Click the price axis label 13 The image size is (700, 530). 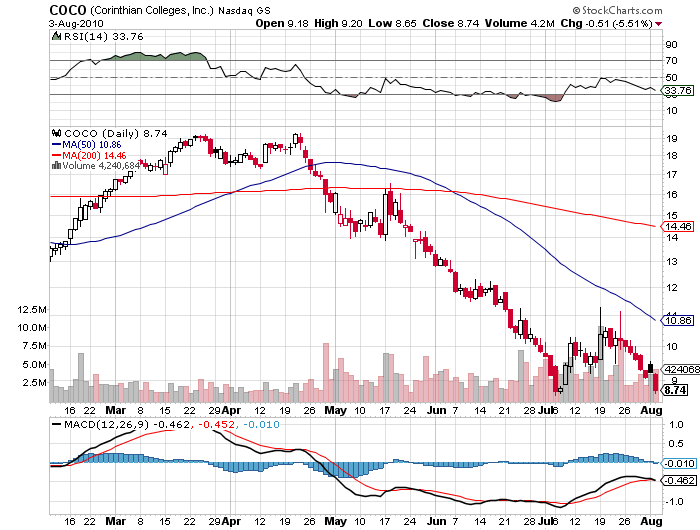click(671, 261)
